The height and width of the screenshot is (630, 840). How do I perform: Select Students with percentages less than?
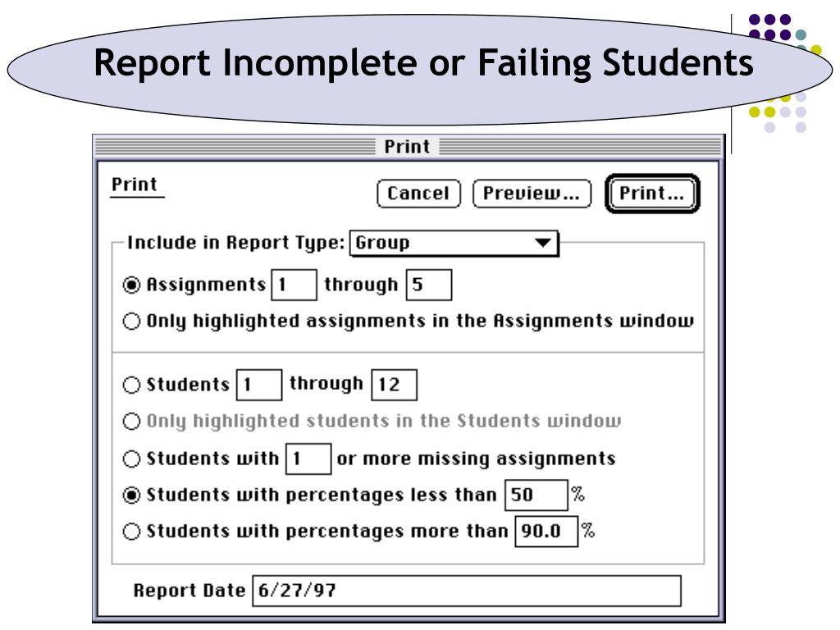(131, 495)
